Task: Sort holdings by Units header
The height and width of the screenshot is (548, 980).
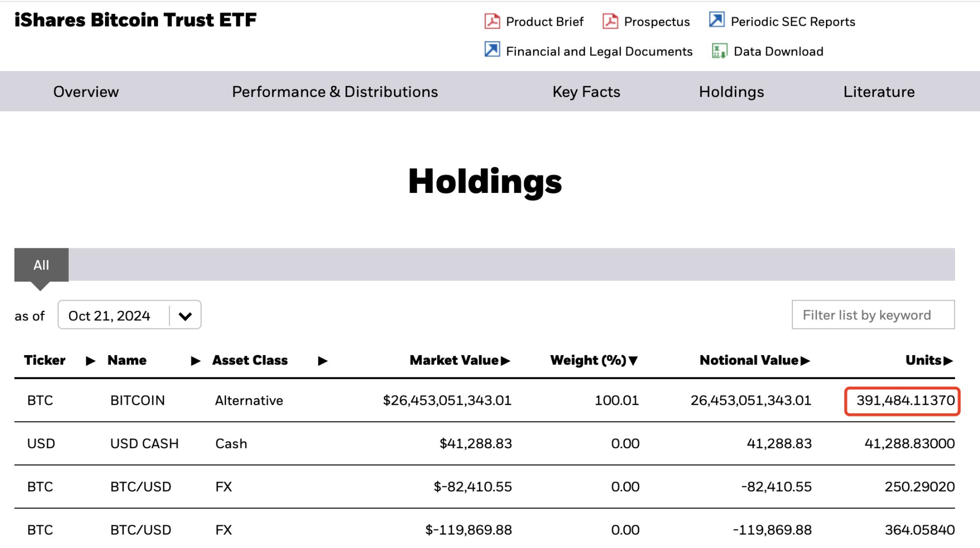Action: (x=928, y=361)
